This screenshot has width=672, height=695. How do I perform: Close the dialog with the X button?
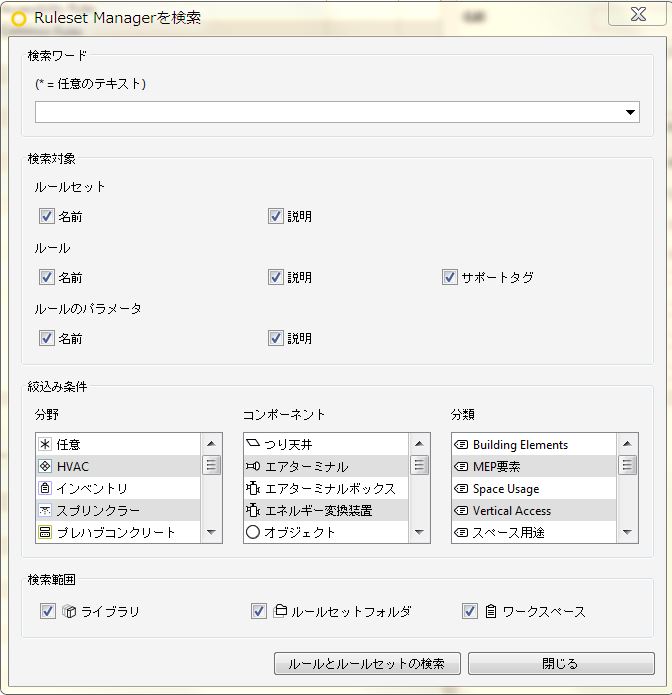coord(638,14)
